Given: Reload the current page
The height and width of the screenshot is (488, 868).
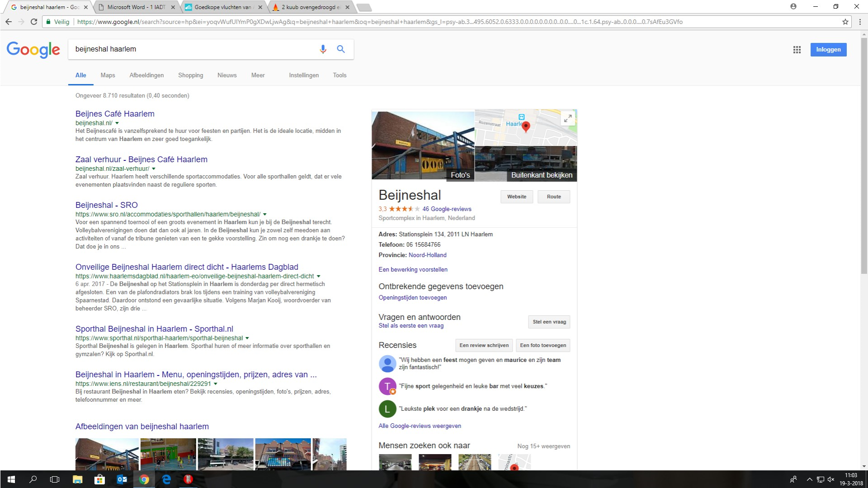Looking at the screenshot, I should (x=33, y=22).
